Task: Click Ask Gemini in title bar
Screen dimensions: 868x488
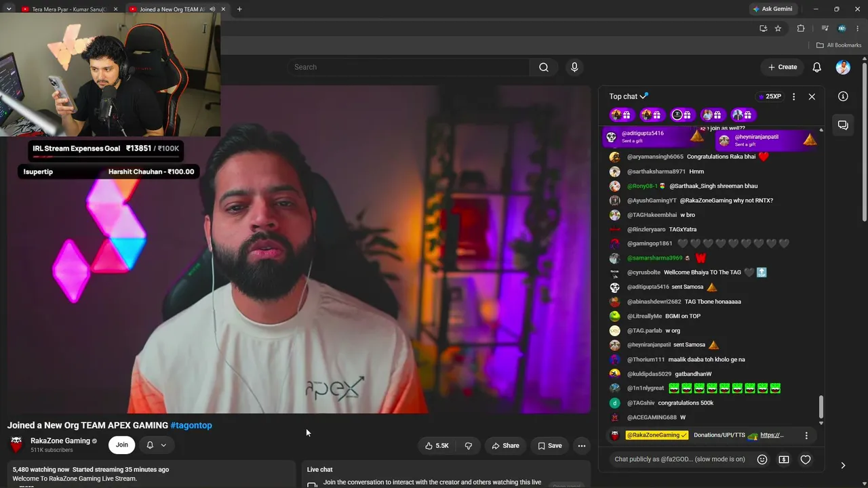Action: click(x=772, y=9)
